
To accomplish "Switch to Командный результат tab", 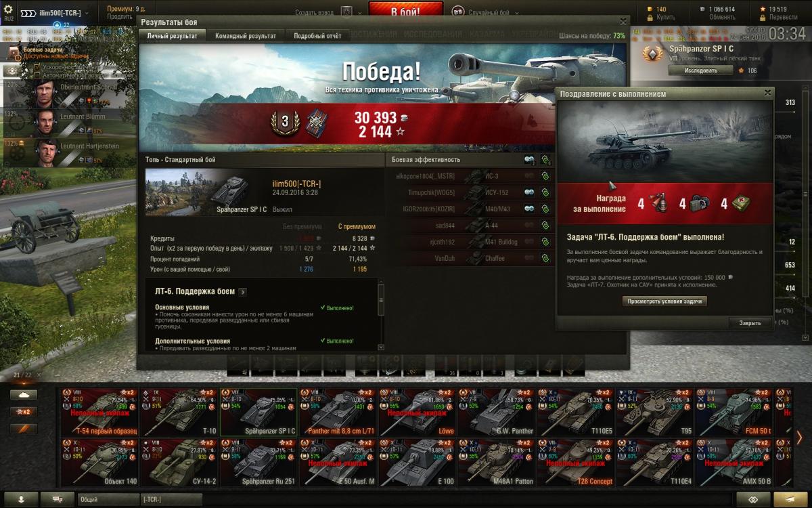I will pyautogui.click(x=246, y=36).
